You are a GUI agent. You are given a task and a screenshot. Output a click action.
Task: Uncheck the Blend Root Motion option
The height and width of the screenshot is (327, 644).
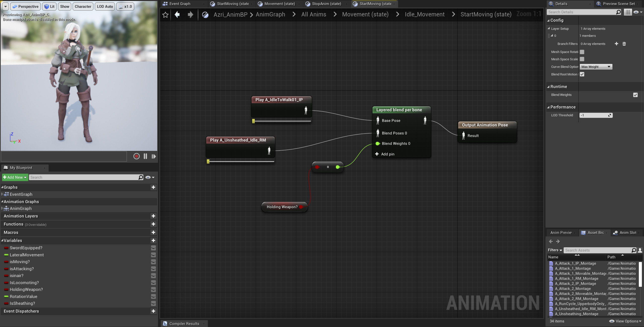(x=582, y=74)
